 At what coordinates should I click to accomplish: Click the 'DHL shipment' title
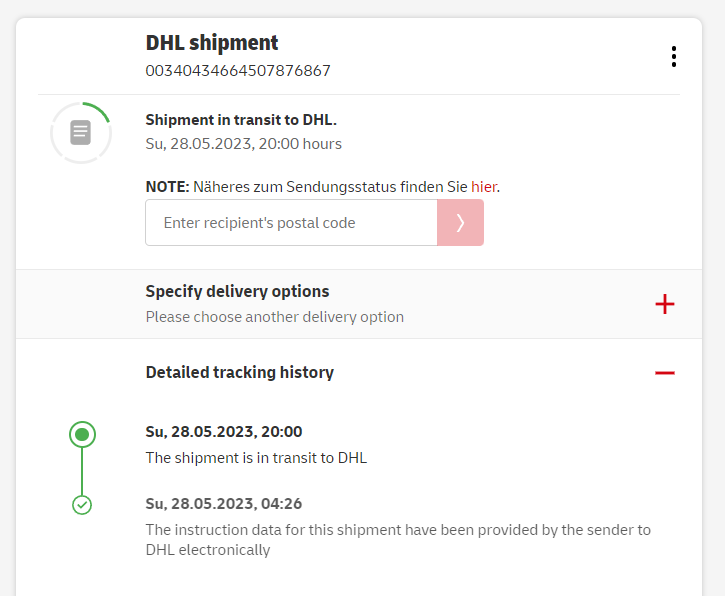click(x=212, y=43)
